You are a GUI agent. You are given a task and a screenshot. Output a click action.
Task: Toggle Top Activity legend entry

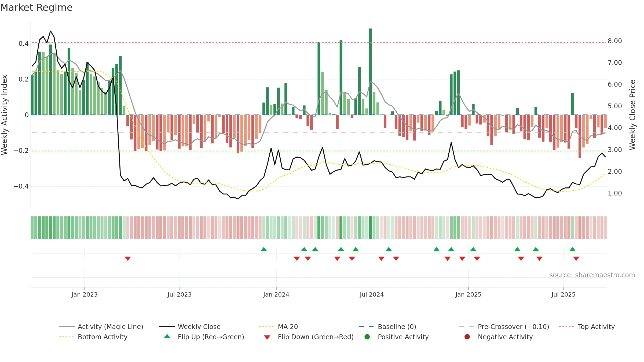pyautogui.click(x=587, y=327)
